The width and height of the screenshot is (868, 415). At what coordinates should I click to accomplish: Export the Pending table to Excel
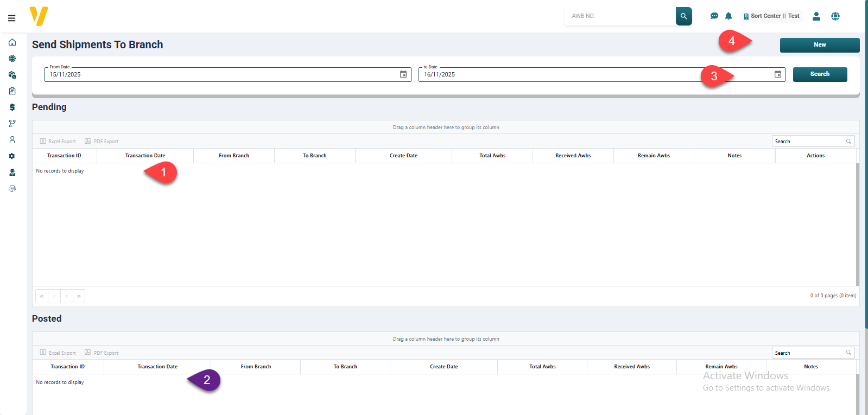58,142
